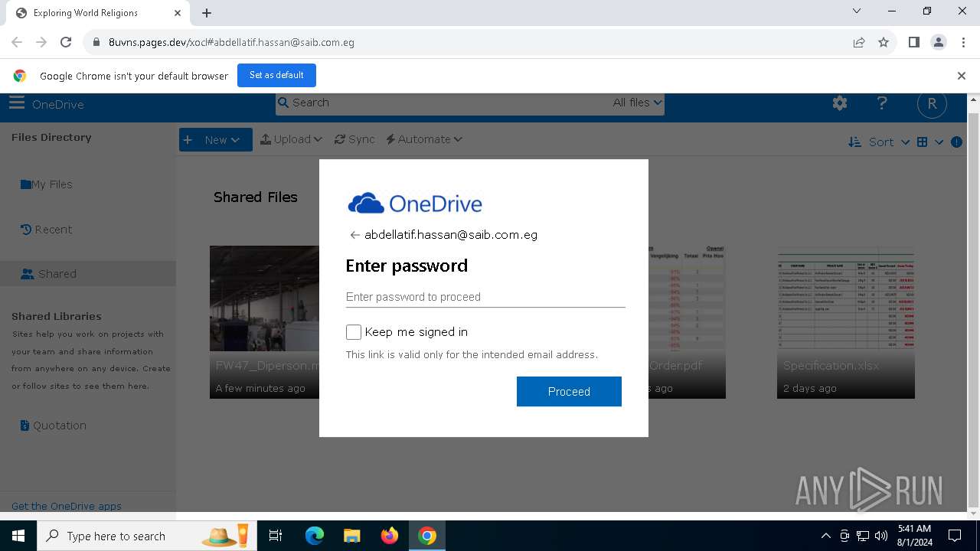980x551 pixels.
Task: Open the Sort dropdown
Action: click(879, 142)
